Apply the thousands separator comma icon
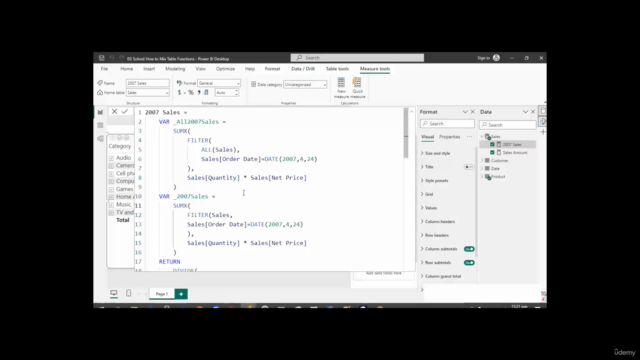 pyautogui.click(x=199, y=93)
